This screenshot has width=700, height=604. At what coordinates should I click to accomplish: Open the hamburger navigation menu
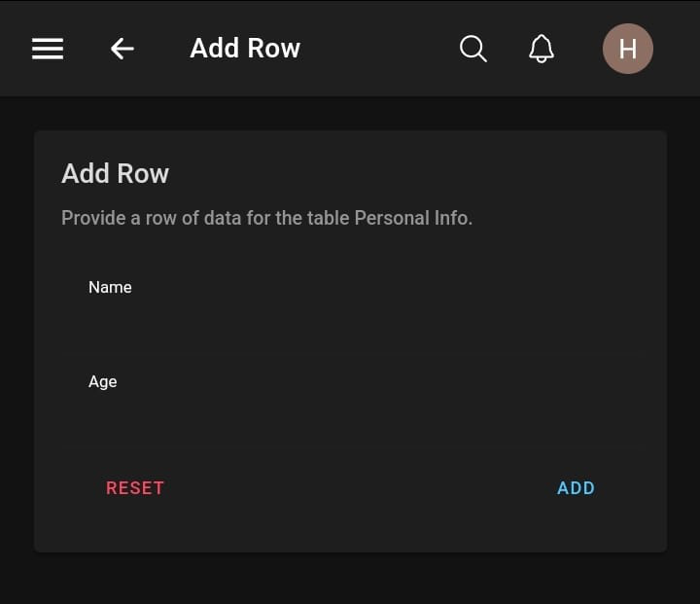click(x=48, y=49)
